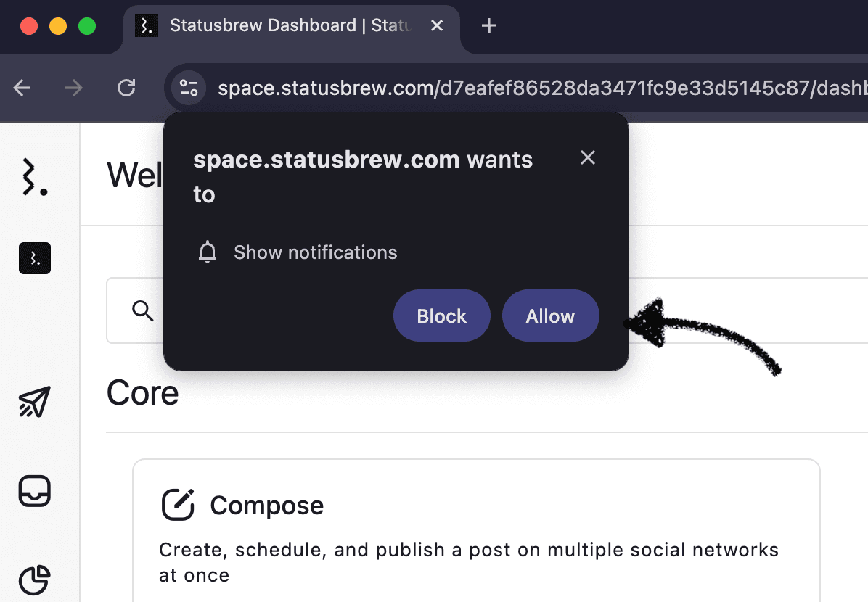Viewport: 868px width, 602px height.
Task: Click the green zoom button in the window controls
Action: (87, 25)
